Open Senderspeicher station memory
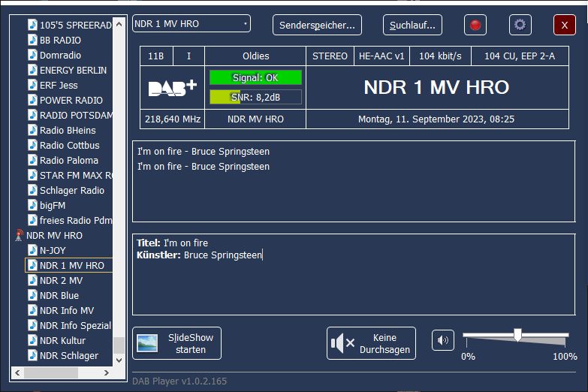 (317, 25)
